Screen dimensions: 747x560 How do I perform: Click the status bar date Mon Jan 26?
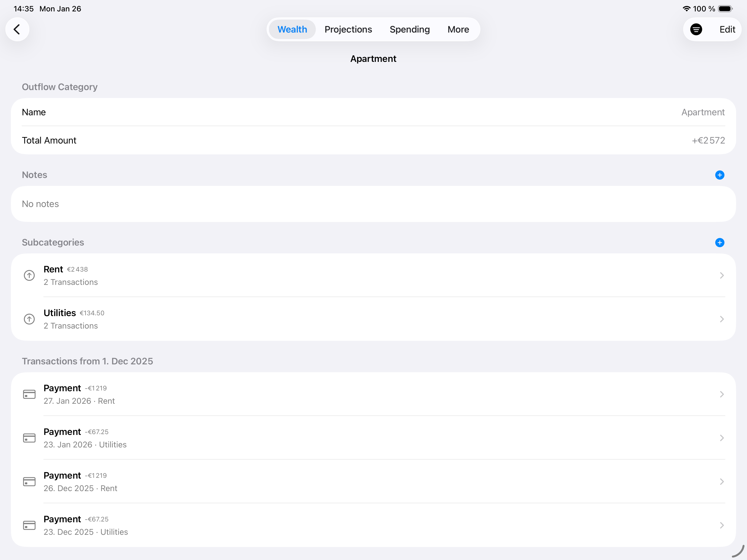pyautogui.click(x=61, y=9)
